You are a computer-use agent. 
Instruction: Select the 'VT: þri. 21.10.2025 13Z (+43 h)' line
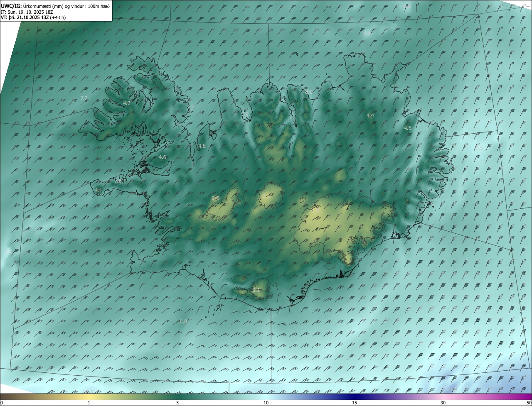pyautogui.click(x=33, y=17)
